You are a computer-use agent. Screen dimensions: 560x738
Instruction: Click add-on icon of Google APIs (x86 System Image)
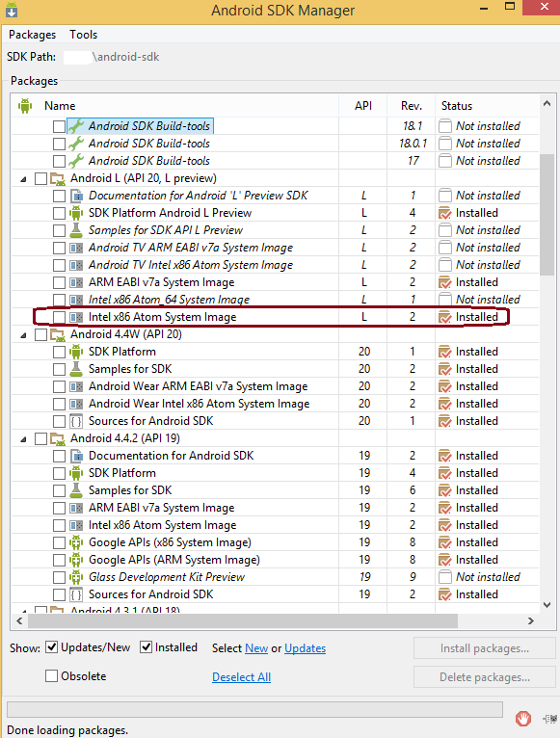[76, 542]
